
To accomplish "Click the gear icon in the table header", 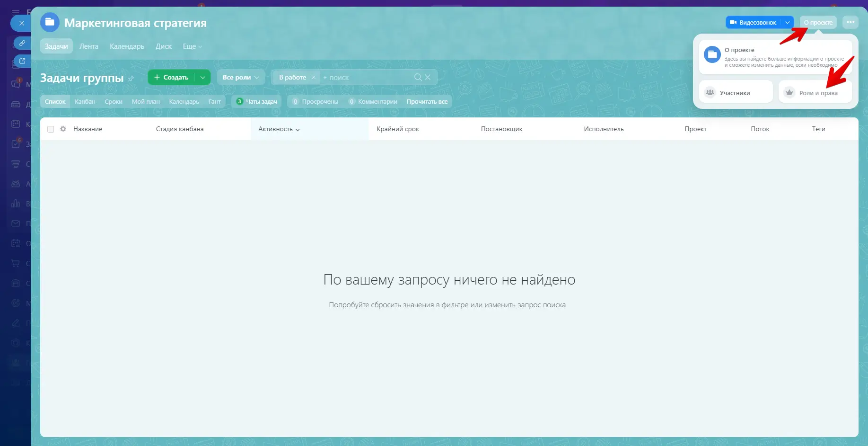I will point(63,128).
